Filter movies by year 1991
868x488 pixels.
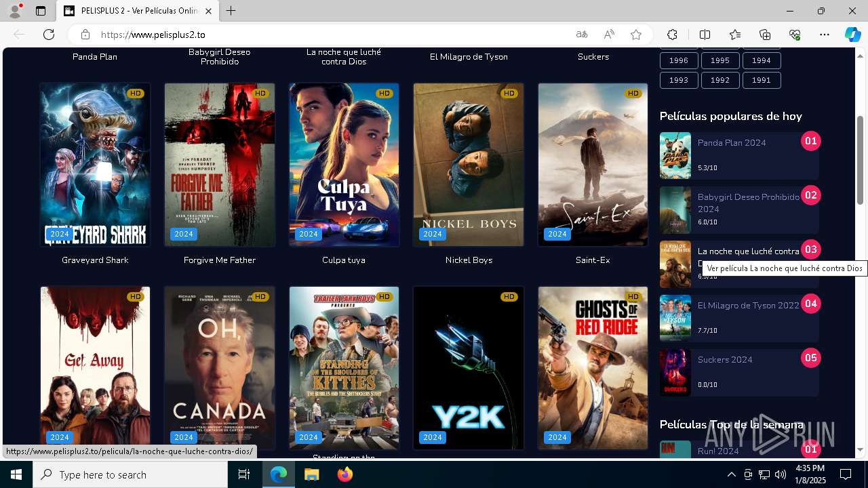click(762, 80)
